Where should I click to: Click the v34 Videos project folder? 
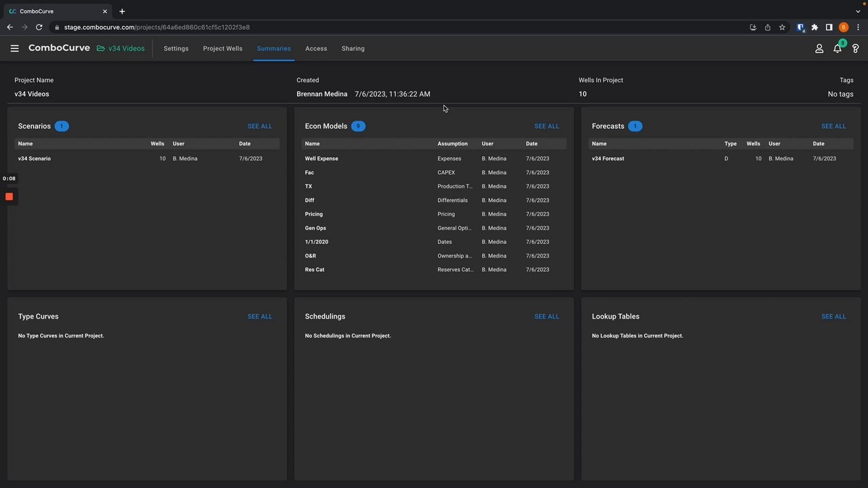point(121,49)
